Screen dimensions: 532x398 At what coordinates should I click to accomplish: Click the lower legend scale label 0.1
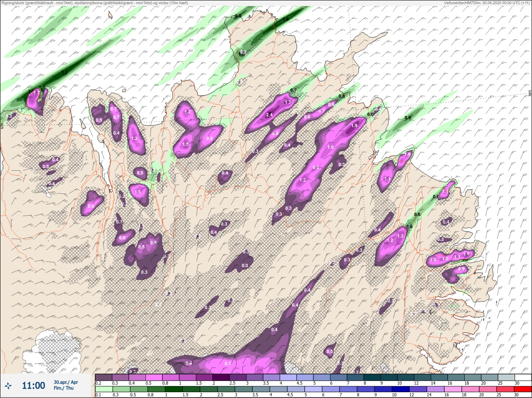(x=98, y=396)
